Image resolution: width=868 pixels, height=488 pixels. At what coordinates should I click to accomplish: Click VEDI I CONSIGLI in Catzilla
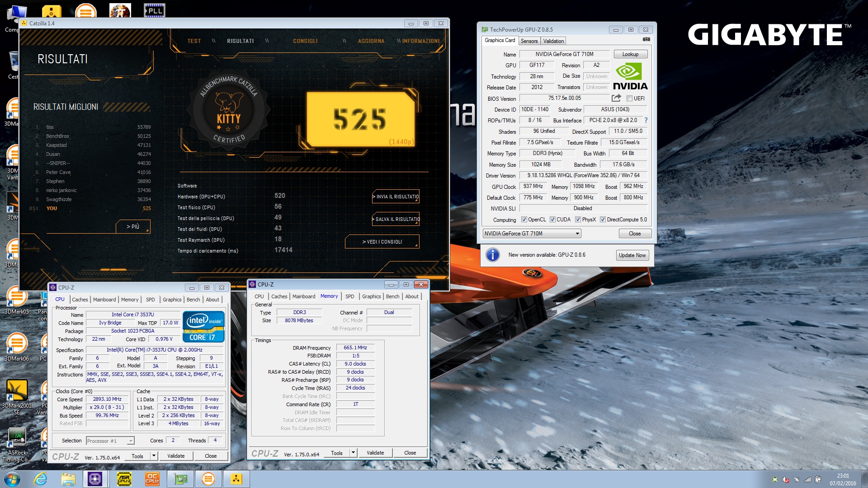[x=382, y=242]
